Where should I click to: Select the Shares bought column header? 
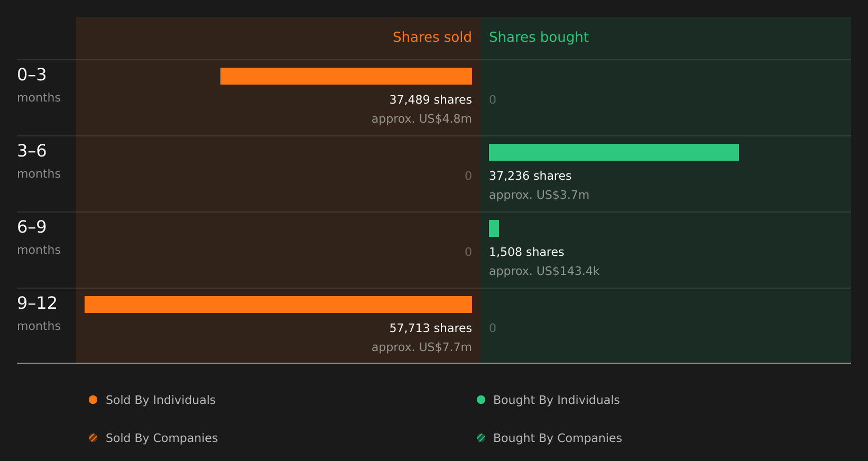[x=539, y=38]
